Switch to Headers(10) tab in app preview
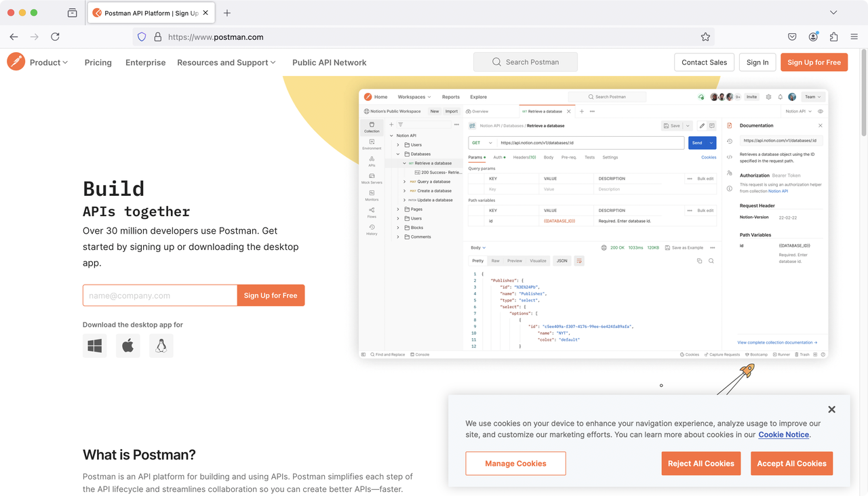Image resolution: width=868 pixels, height=496 pixels. pyautogui.click(x=524, y=157)
